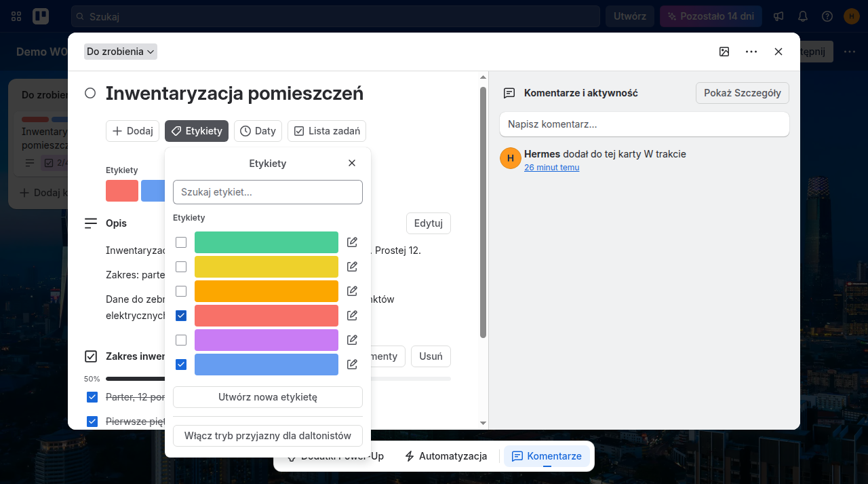The width and height of the screenshot is (868, 484).
Task: Uncheck the blue label checkbox
Action: [181, 365]
